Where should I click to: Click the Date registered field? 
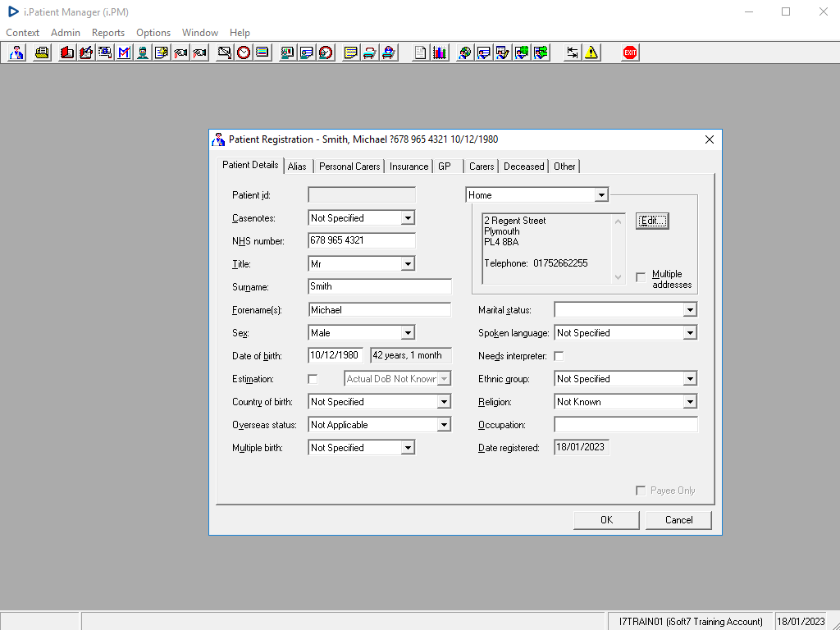(582, 447)
